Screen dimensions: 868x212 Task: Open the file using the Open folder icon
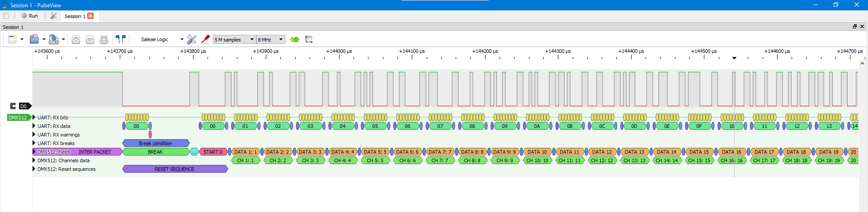click(x=34, y=39)
